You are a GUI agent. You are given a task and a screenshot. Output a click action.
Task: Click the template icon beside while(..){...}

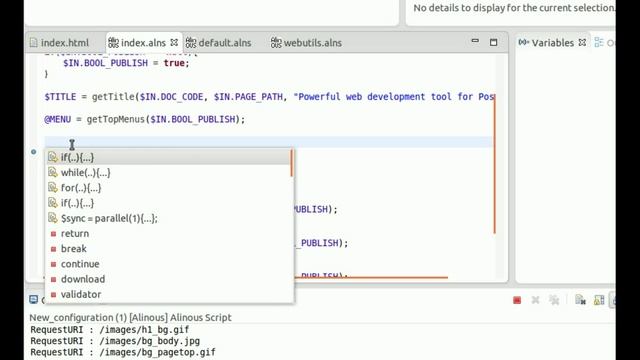pos(53,172)
